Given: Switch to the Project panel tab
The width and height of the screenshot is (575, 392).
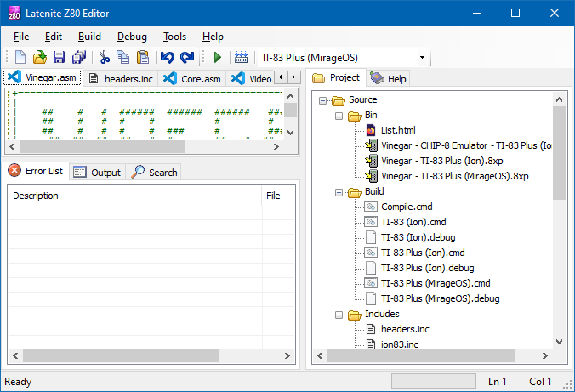Looking at the screenshot, I should [335, 77].
